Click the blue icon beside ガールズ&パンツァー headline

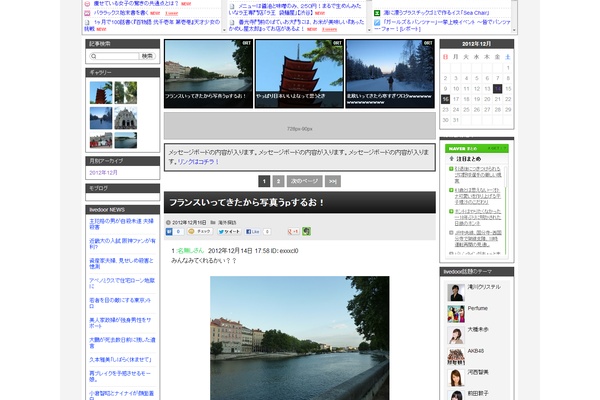pos(377,22)
